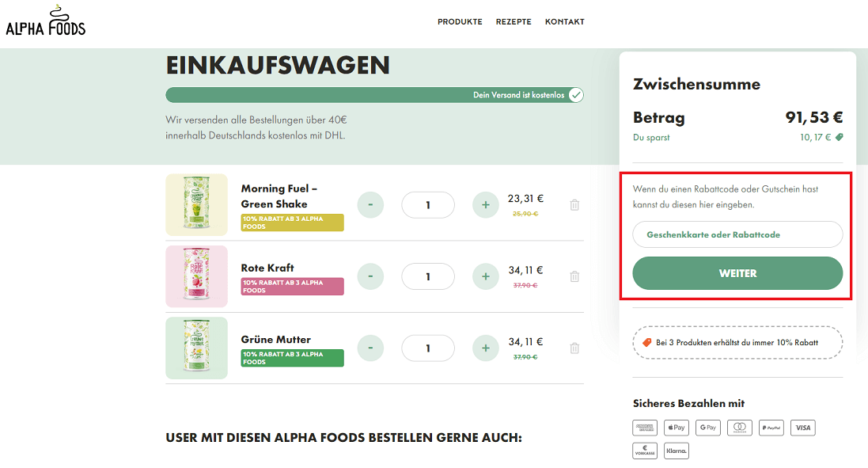Select the green 10% Rabatt badge on Grüne Mutter

click(x=292, y=358)
